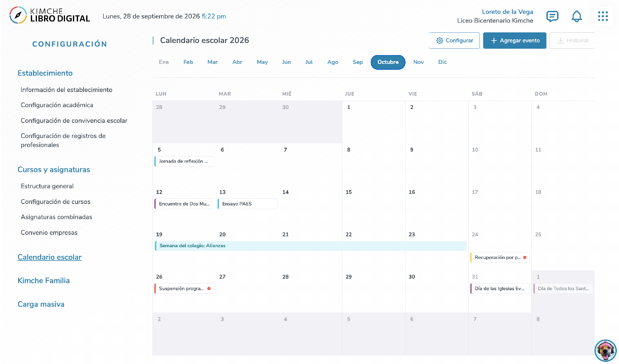Open the Semana del colegio: Alianzas event
Image resolution: width=619 pixels, height=364 pixels.
click(x=311, y=246)
